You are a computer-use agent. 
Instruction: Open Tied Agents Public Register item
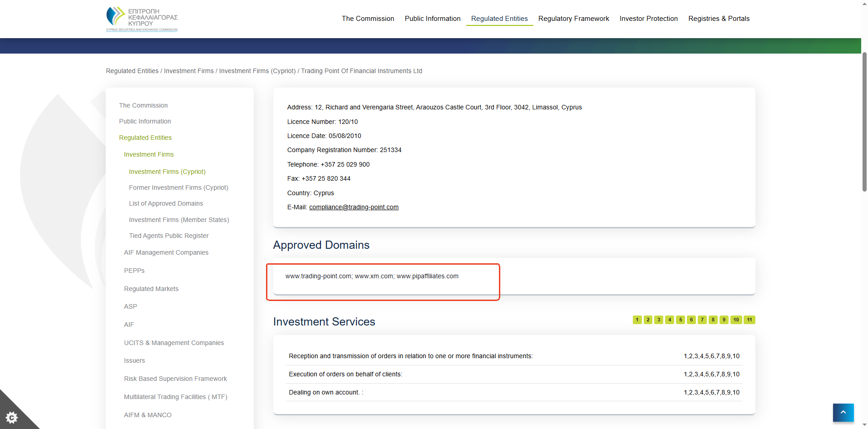click(168, 236)
